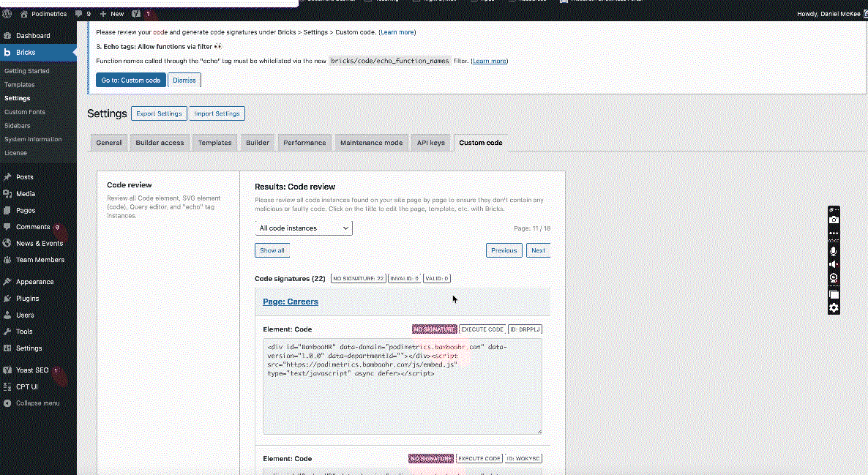Switch to the API keys tab
The height and width of the screenshot is (475, 868).
[x=430, y=143]
